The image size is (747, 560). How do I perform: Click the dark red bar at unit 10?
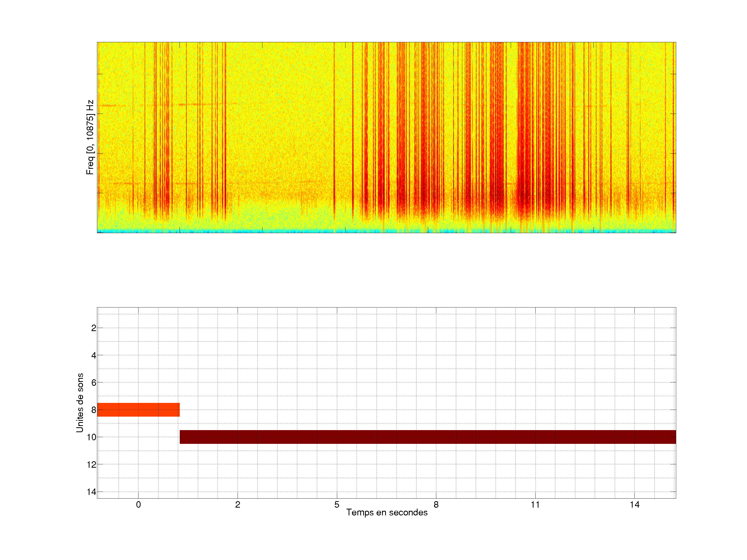click(427, 437)
